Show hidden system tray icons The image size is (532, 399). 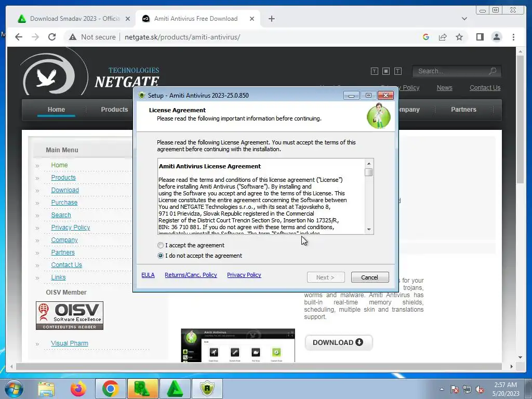tap(442, 390)
